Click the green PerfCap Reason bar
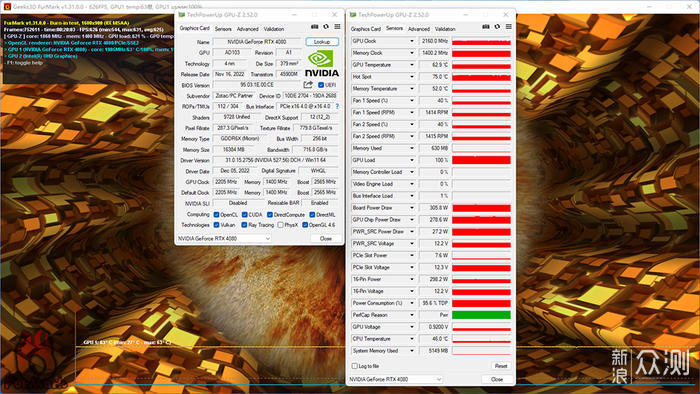This screenshot has width=700, height=394. [x=481, y=315]
